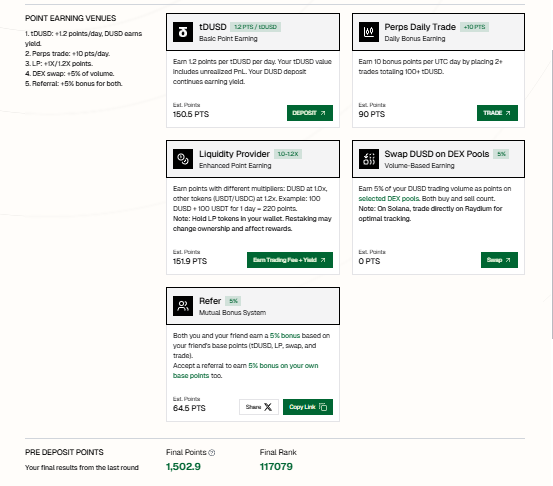This screenshot has height=486, width=553.
Task: Click the page vertical scrollbar
Action: [x=551, y=194]
